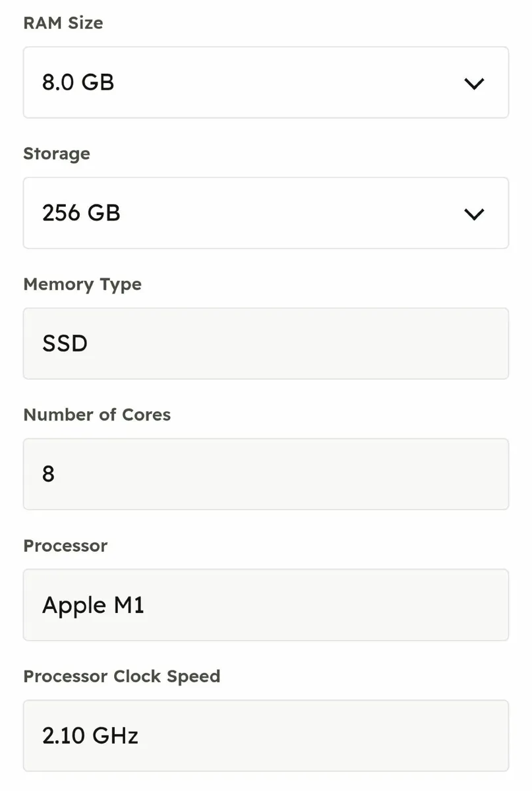Click the '256 GB' value text
The height and width of the screenshot is (791, 532).
point(81,213)
